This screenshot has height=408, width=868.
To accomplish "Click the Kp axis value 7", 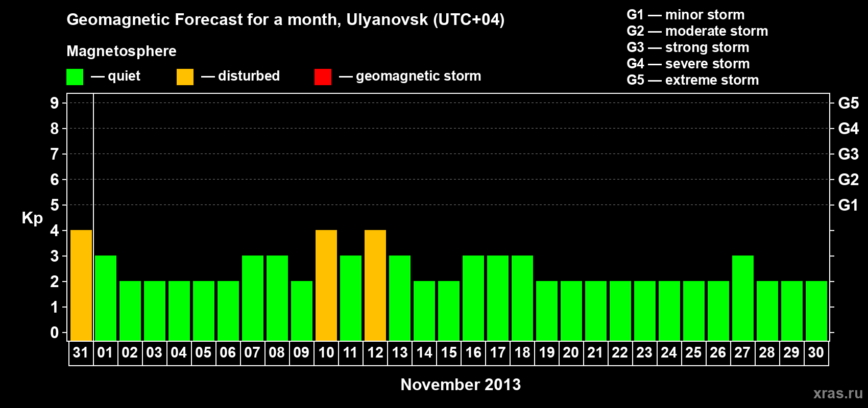I will [x=55, y=154].
